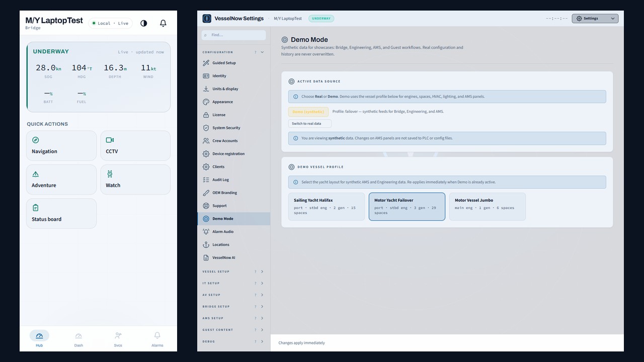
Task: Expand the Vessel Setup section
Action: click(x=233, y=271)
